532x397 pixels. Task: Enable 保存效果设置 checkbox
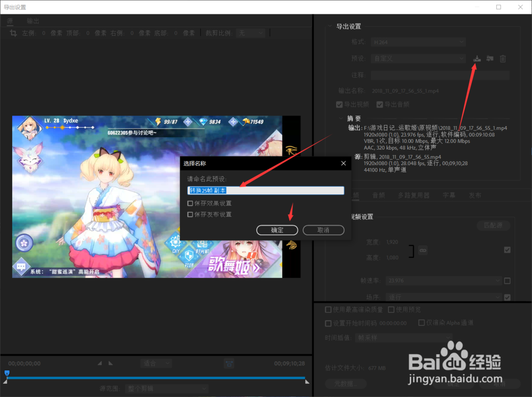(x=190, y=203)
